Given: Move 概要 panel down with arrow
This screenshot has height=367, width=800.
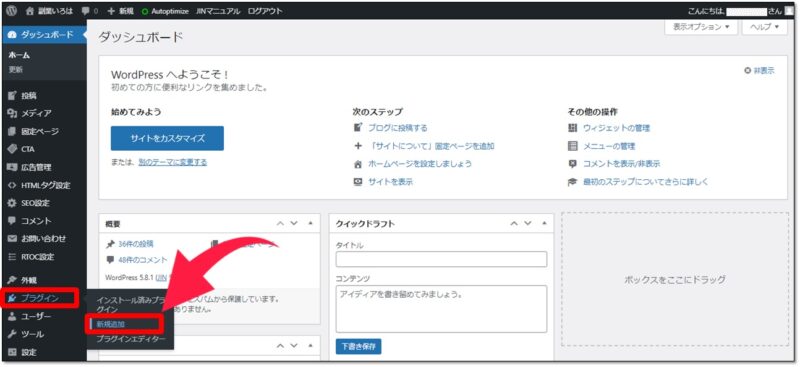Looking at the screenshot, I should click(294, 224).
